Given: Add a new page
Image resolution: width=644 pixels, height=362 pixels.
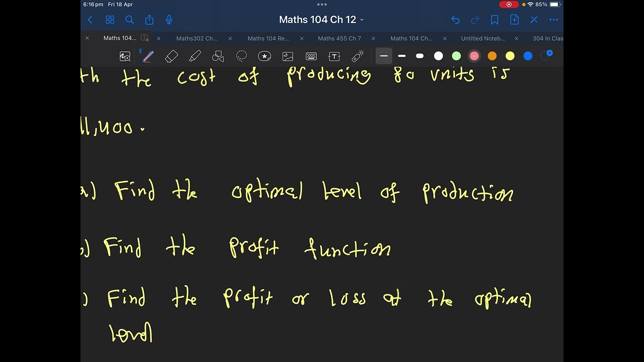Looking at the screenshot, I should click(514, 20).
